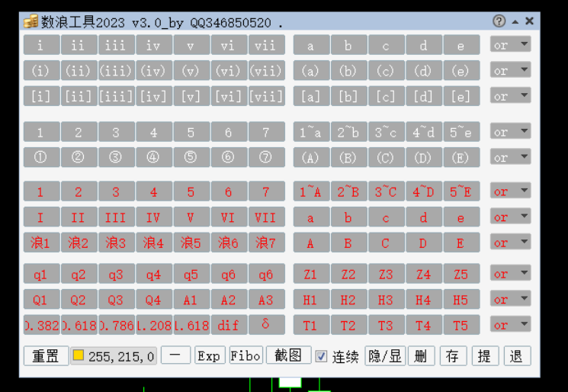
Task: Select the 0.382 ratio label
Action: [41, 325]
